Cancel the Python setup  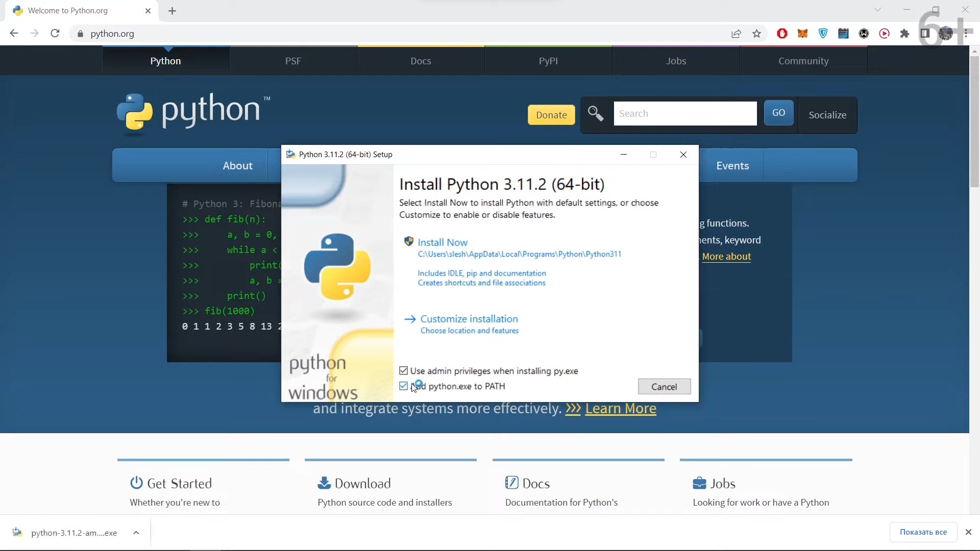pos(664,387)
